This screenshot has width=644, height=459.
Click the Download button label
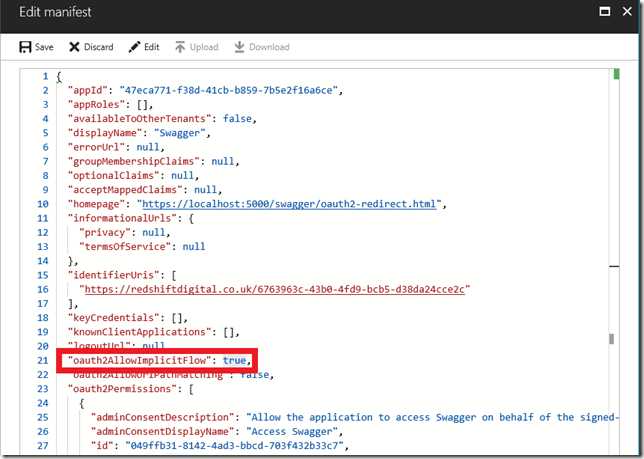(269, 47)
